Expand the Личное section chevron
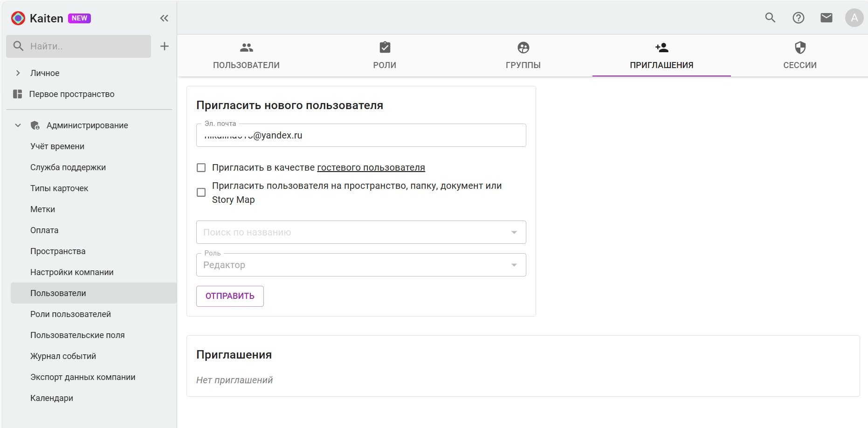868x428 pixels. 18,73
